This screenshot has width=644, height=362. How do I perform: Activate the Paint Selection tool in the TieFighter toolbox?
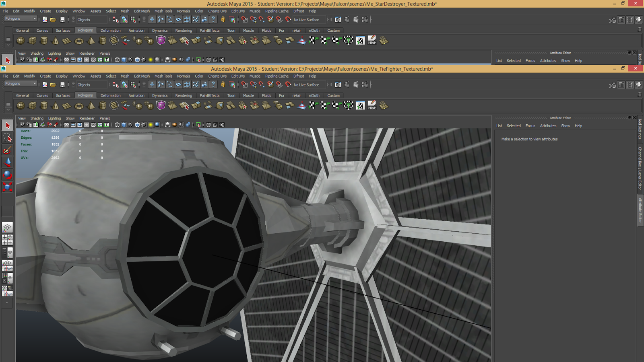coord(7,150)
